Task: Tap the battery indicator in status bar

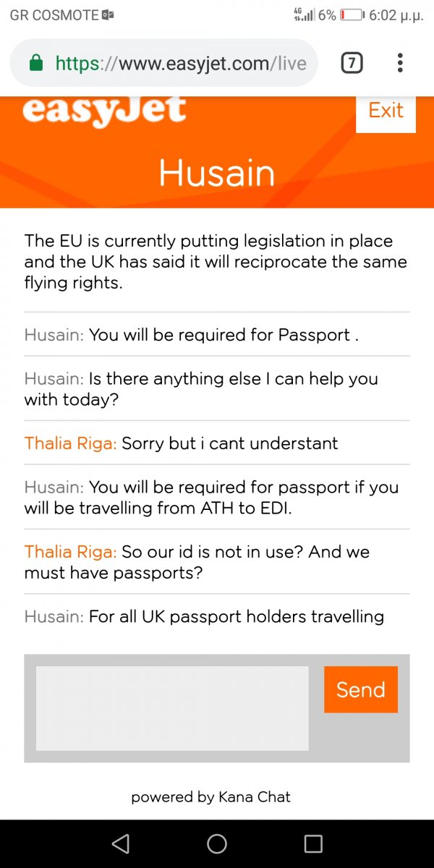Action: [351, 14]
